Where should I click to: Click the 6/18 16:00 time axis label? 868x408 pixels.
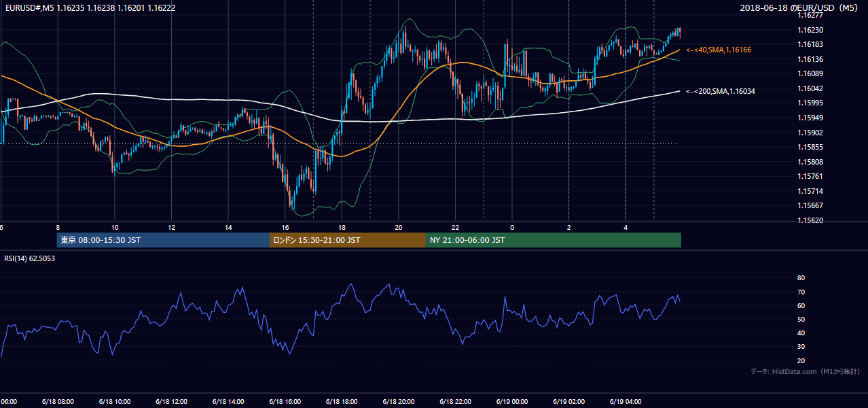[285, 401]
